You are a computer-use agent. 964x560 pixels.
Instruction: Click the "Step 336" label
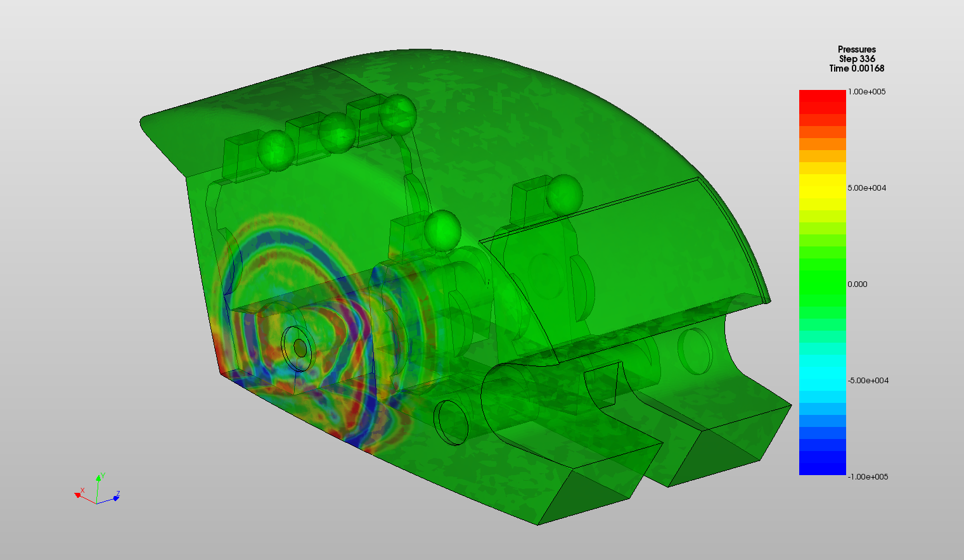[x=856, y=59]
